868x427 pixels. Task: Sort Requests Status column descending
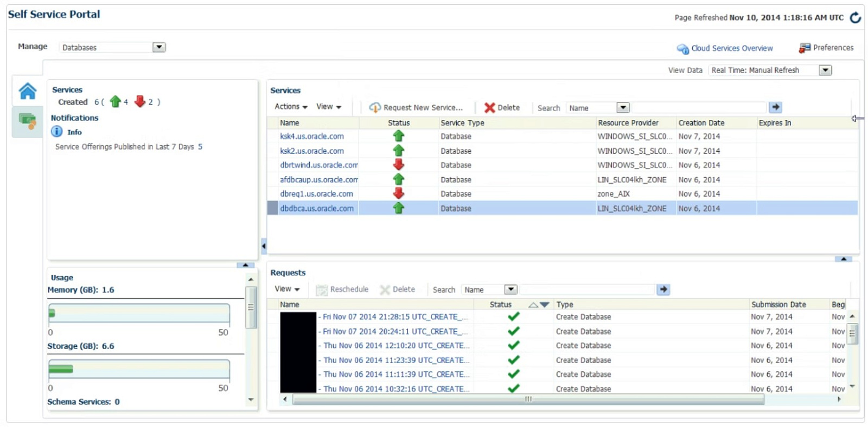545,305
